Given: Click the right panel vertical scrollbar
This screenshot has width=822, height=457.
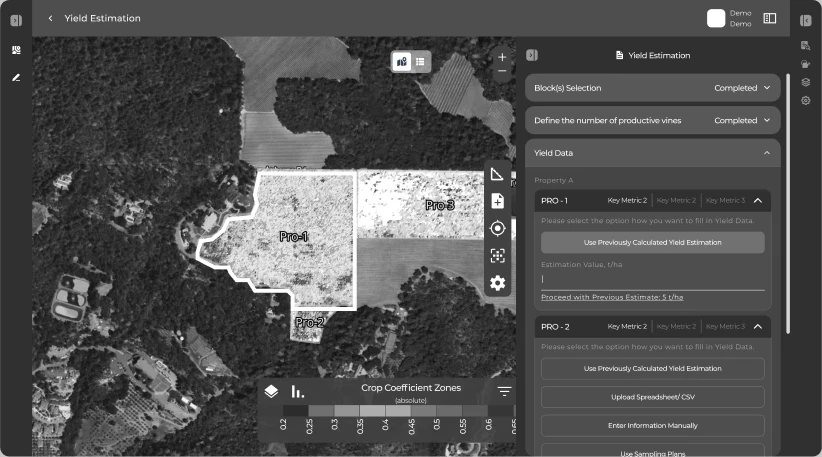Looking at the screenshot, I should [787, 203].
